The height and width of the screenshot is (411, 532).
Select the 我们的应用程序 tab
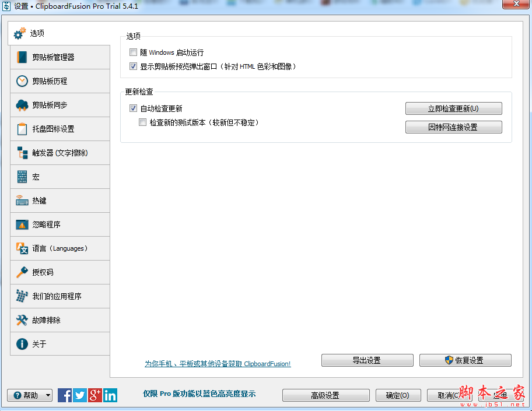coord(60,296)
